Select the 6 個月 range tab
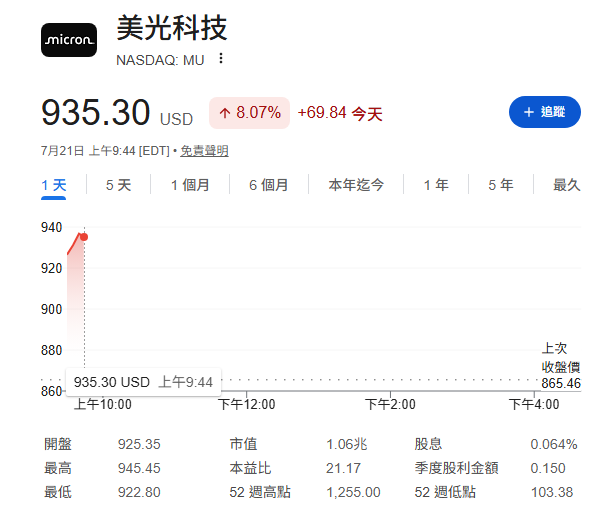The height and width of the screenshot is (525, 591). [269, 185]
